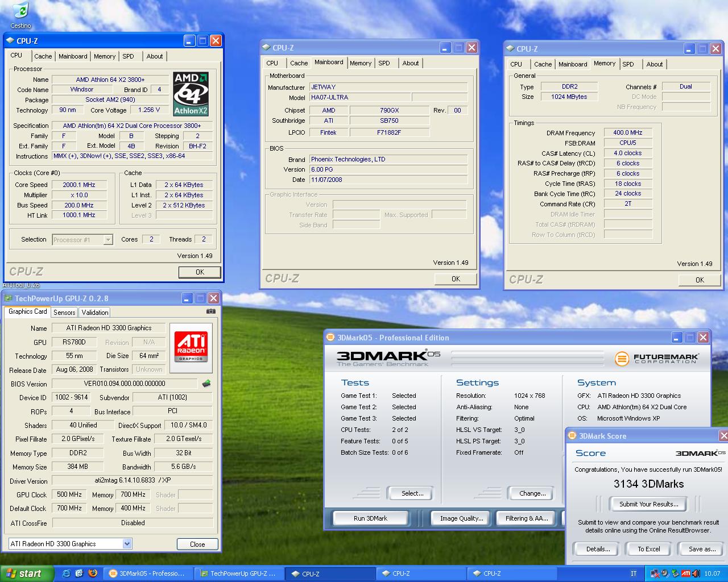Viewport: 728px width, 582px height.
Task: Open the Processor #1 selection dropdown
Action: [x=108, y=240]
